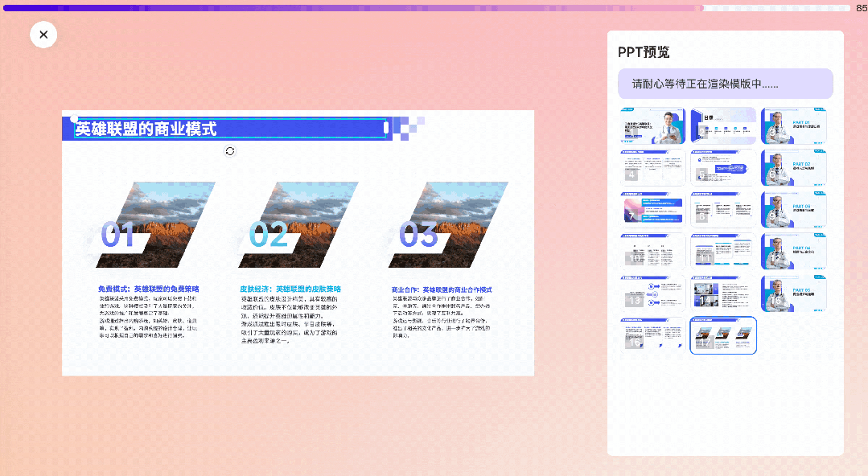
Task: Click the rotate handle below the slide title
Action: (x=230, y=151)
